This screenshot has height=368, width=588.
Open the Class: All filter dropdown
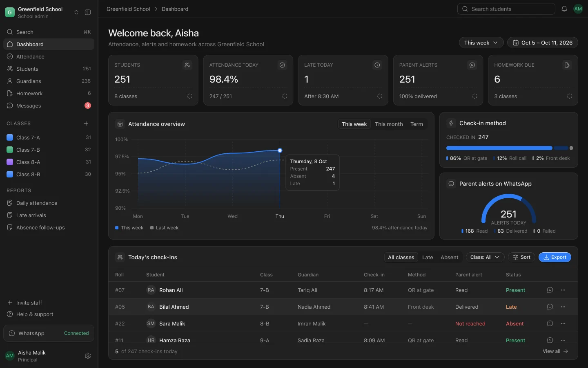click(485, 257)
